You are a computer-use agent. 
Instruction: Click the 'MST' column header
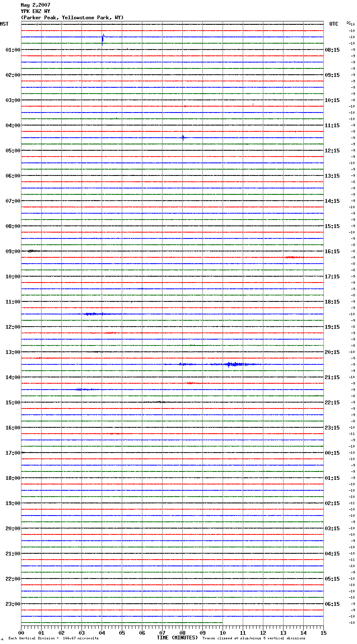click(4, 24)
